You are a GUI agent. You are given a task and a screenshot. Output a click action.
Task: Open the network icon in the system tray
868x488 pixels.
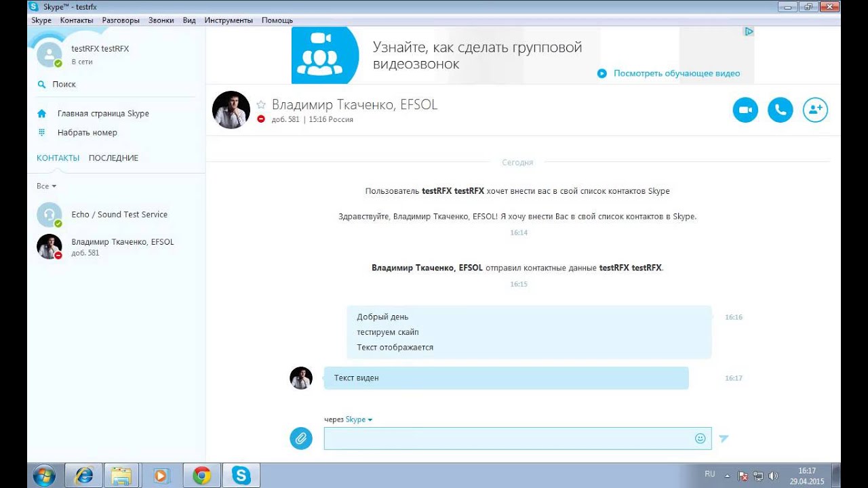tap(758, 476)
